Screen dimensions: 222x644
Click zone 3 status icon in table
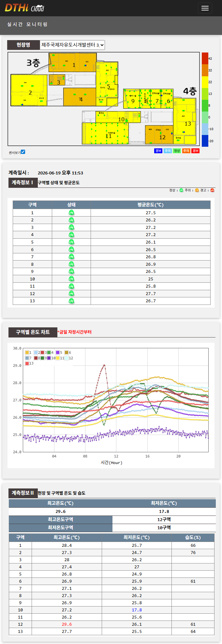(x=71, y=227)
